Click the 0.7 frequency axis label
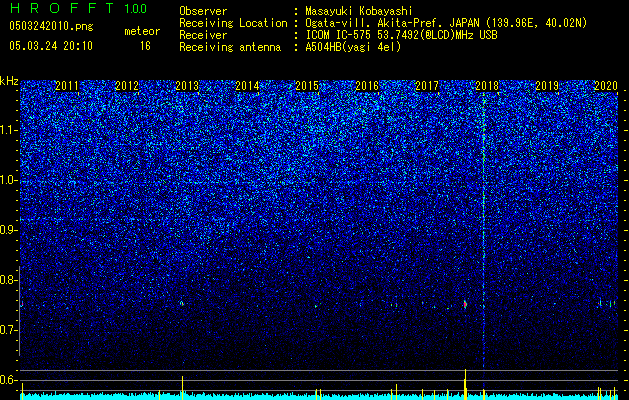Image resolution: width=629 pixels, height=400 pixels. [x=9, y=330]
